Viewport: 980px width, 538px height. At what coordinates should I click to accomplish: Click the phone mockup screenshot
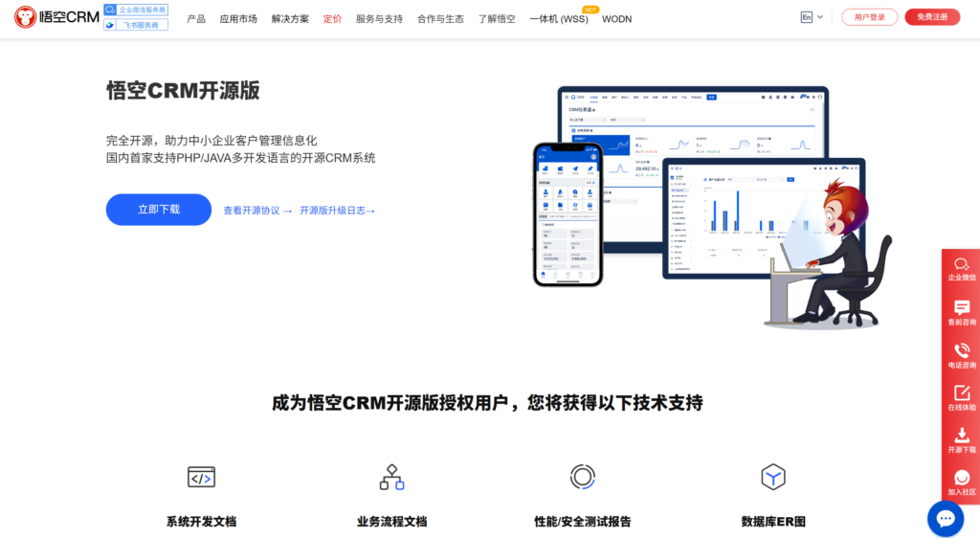point(568,214)
